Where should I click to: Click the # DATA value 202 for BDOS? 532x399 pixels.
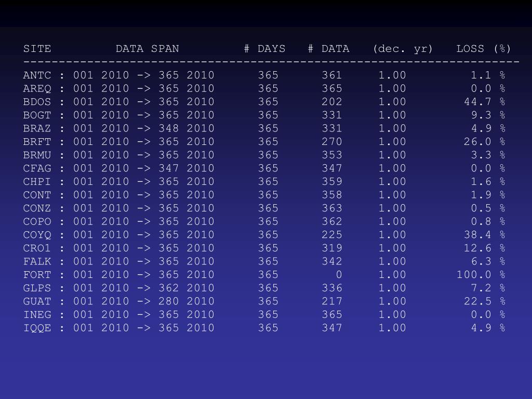[x=332, y=101]
